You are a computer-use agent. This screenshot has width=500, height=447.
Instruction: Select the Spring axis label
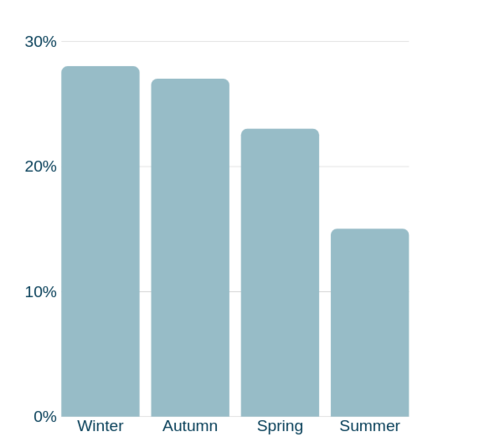280,427
